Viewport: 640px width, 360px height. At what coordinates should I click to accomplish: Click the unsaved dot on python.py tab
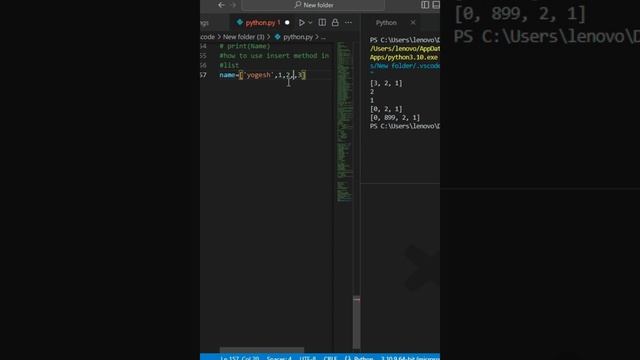point(287,22)
